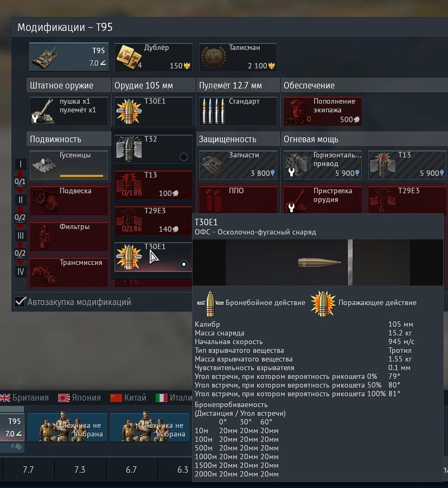The height and width of the screenshot is (488, 448).
Task: Toggle the T32 shell radio button
Action: [184, 157]
